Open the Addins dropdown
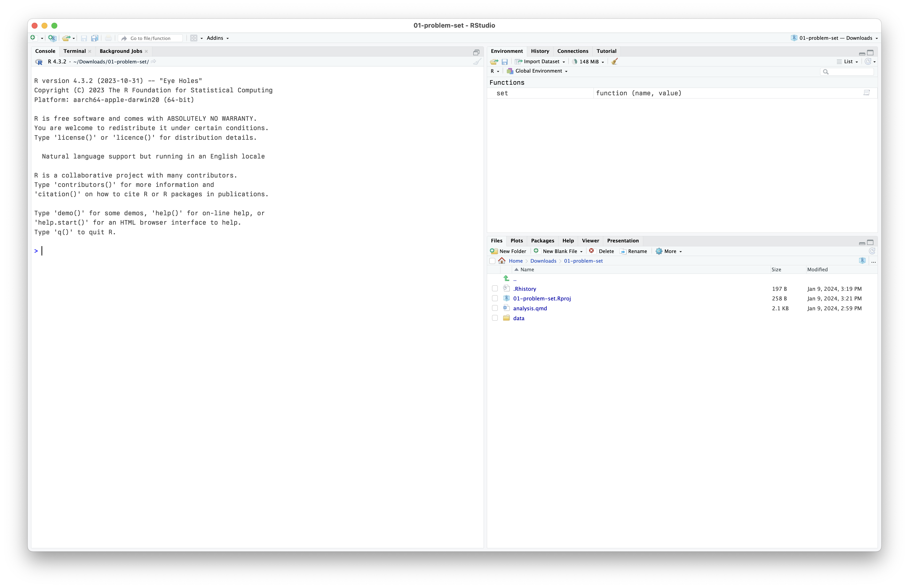Viewport: 909px width, 588px height. [218, 38]
